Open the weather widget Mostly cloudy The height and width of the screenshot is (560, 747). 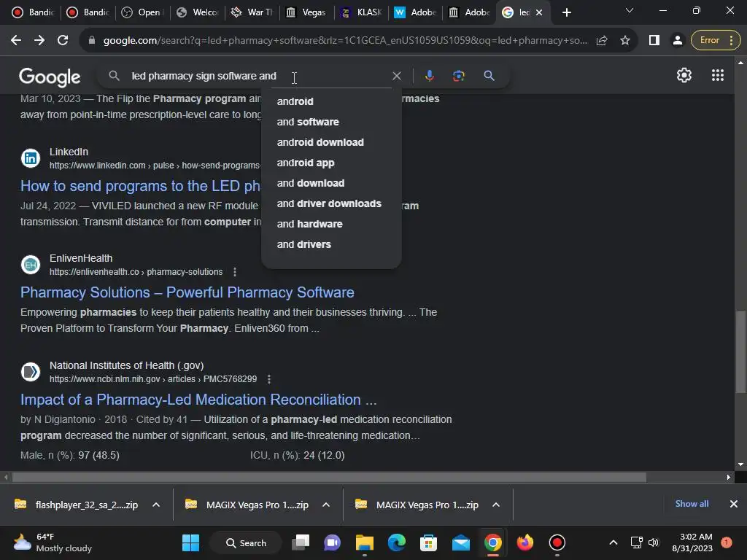click(53, 542)
